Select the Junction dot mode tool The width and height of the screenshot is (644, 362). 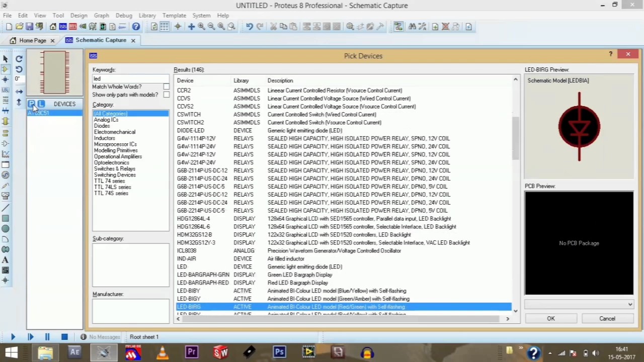[x=6, y=79]
